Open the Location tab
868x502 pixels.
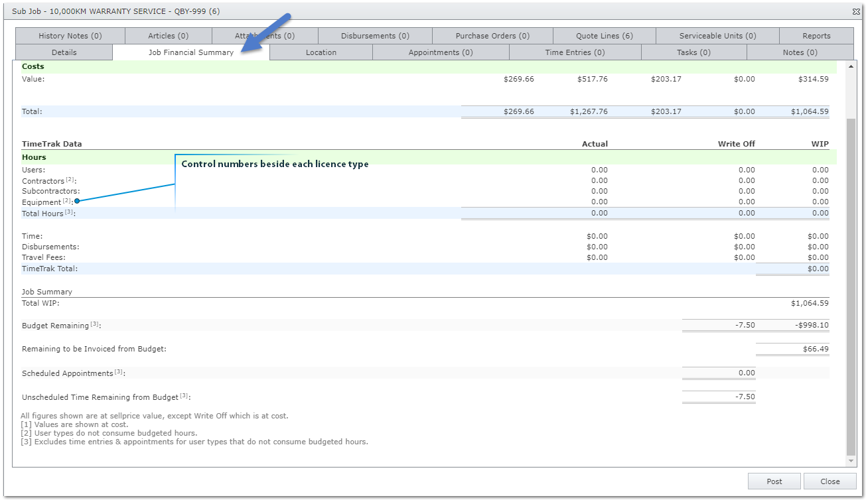[321, 52]
